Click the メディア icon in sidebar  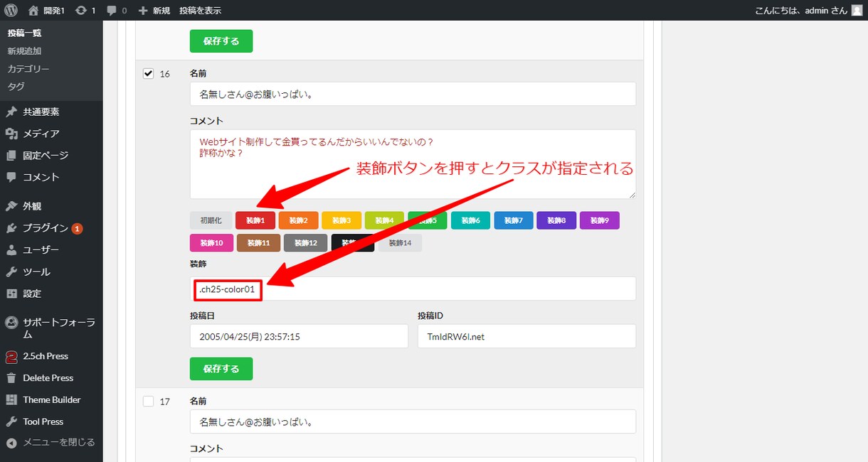pos(11,134)
